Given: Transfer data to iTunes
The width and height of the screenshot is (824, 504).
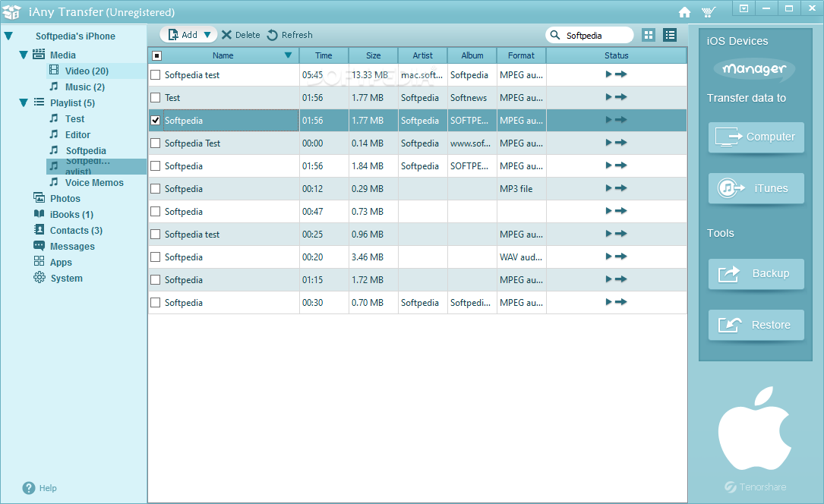Looking at the screenshot, I should pyautogui.click(x=756, y=188).
